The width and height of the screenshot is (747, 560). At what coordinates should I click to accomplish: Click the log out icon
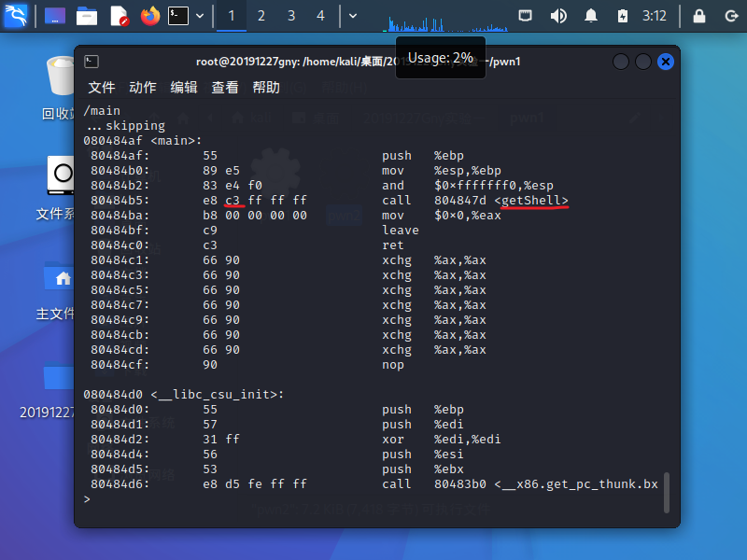point(731,16)
